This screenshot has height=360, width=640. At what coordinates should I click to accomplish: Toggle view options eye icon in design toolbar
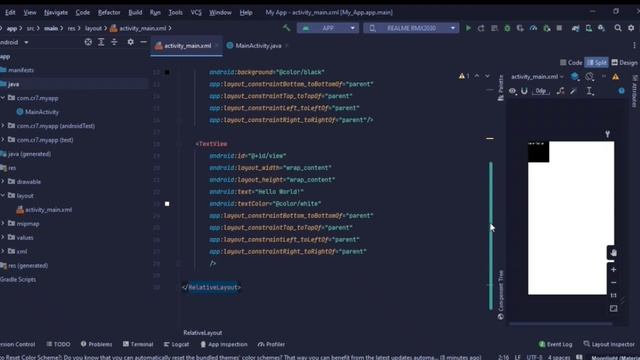513,91
